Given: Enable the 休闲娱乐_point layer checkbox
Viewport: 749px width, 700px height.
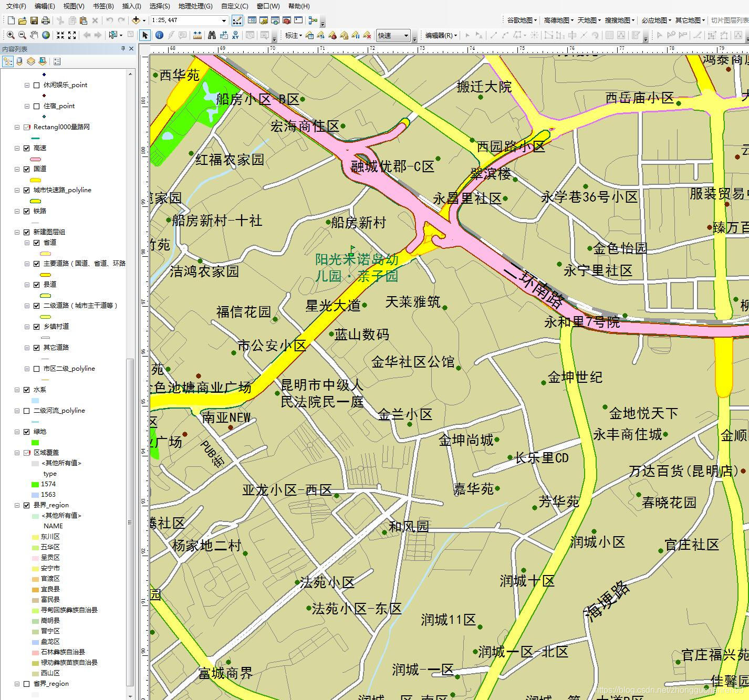Looking at the screenshot, I should pyautogui.click(x=36, y=85).
